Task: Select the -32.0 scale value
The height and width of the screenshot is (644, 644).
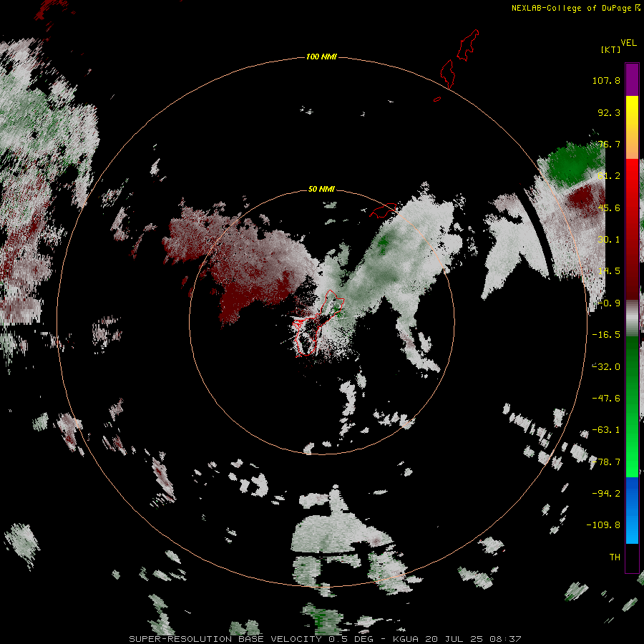Action: 606,367
